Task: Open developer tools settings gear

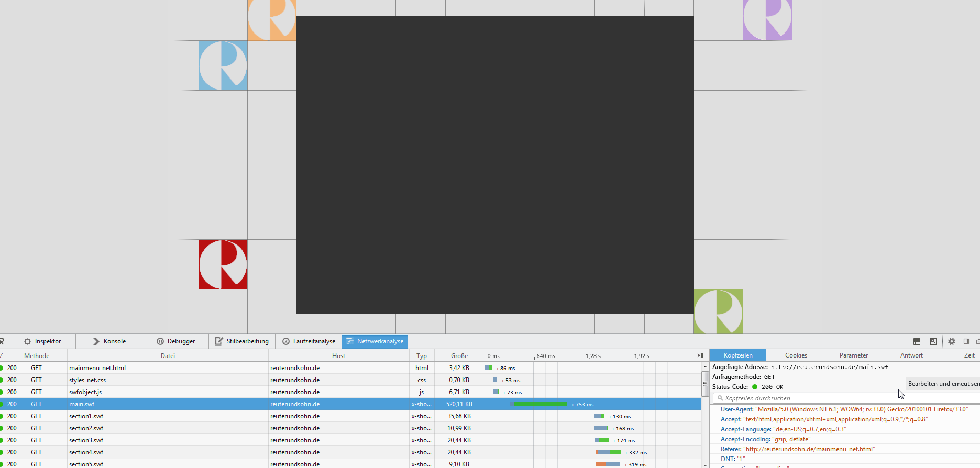Action: (x=952, y=341)
